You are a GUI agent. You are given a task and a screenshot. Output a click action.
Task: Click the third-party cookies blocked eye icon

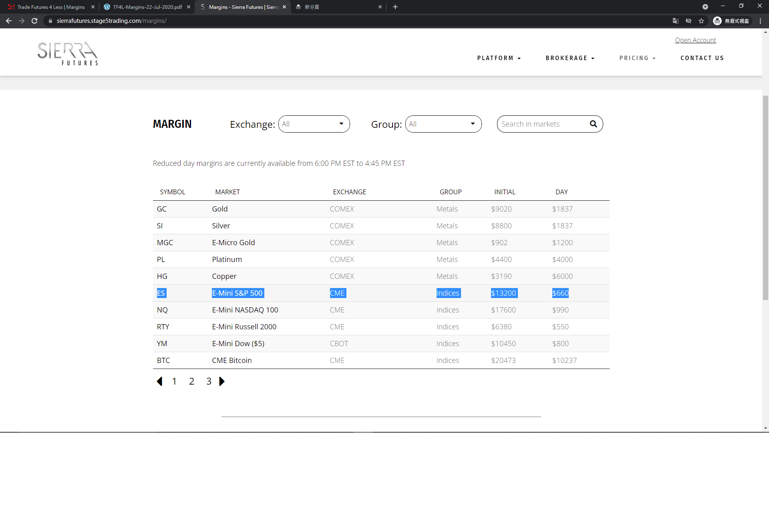coord(688,21)
